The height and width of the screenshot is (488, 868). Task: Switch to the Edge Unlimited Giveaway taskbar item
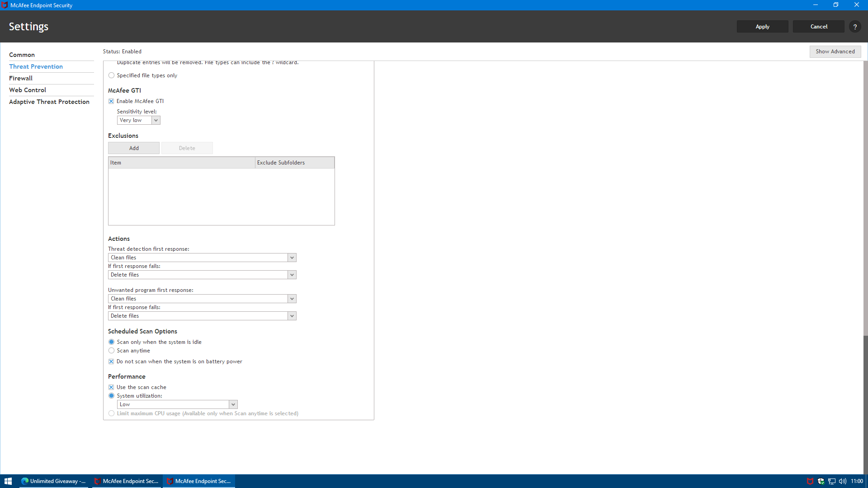tap(54, 481)
